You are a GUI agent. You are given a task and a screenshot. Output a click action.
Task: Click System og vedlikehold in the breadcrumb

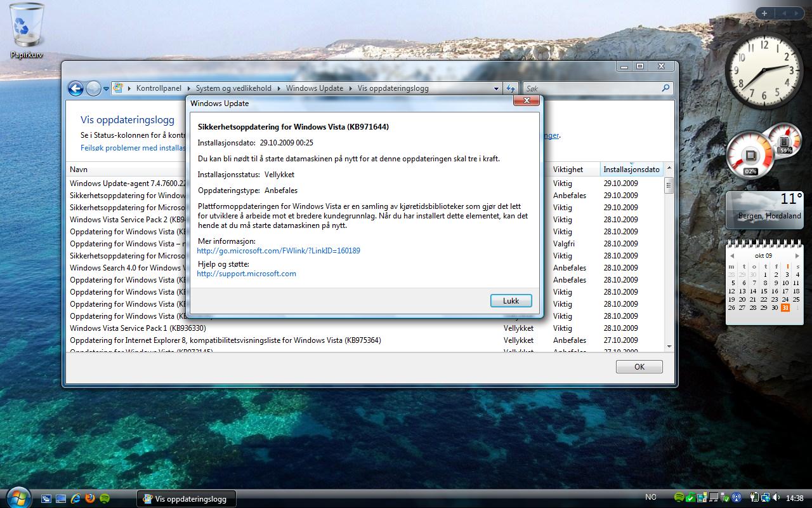click(x=233, y=88)
